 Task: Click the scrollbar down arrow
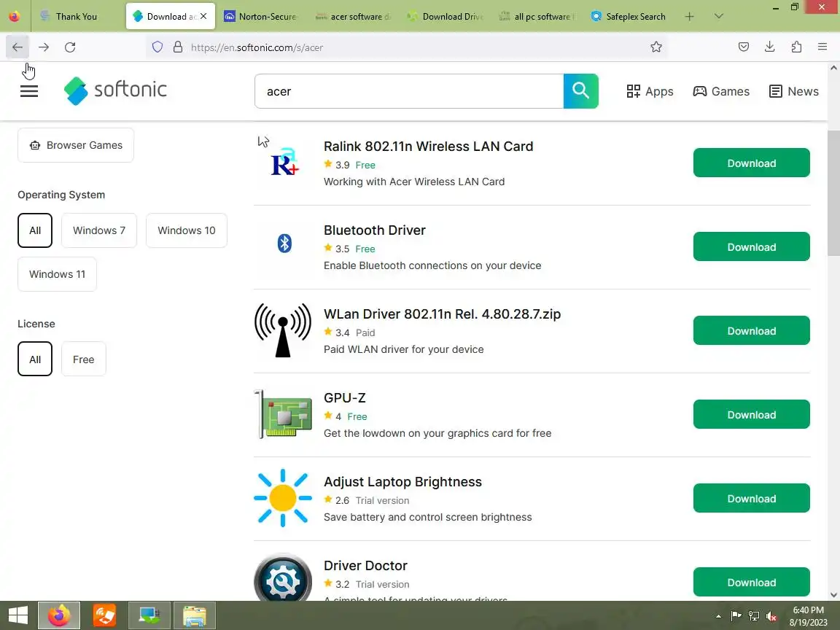(x=833, y=595)
